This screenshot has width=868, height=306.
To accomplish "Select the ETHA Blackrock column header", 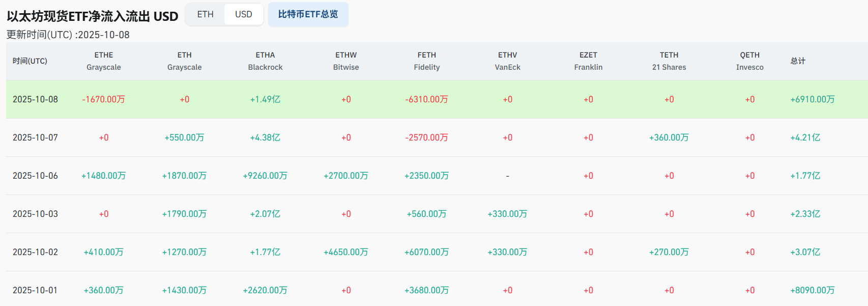I will click(x=265, y=61).
